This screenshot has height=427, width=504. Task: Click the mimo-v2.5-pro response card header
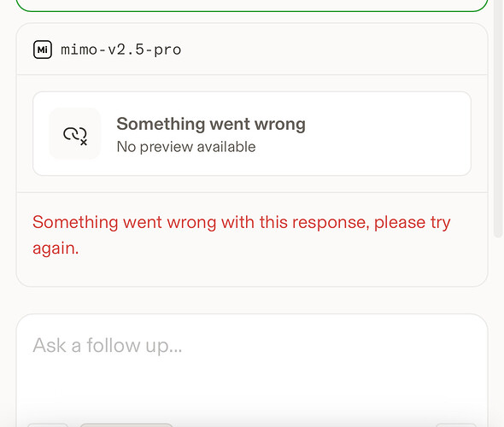click(x=252, y=50)
